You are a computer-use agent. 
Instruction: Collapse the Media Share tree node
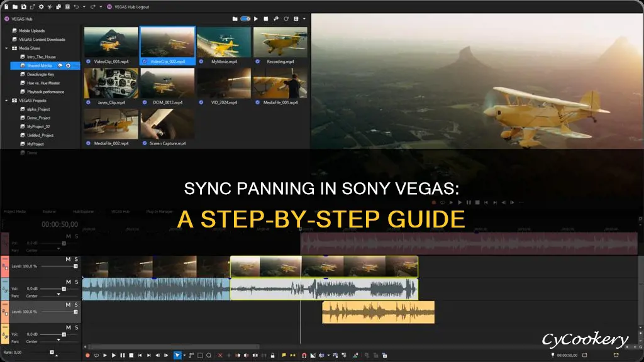6,48
